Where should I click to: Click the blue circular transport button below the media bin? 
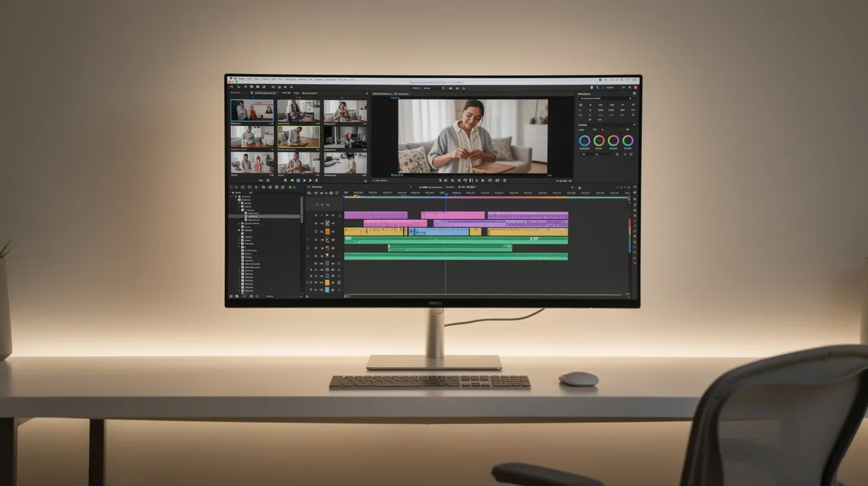tap(298, 180)
